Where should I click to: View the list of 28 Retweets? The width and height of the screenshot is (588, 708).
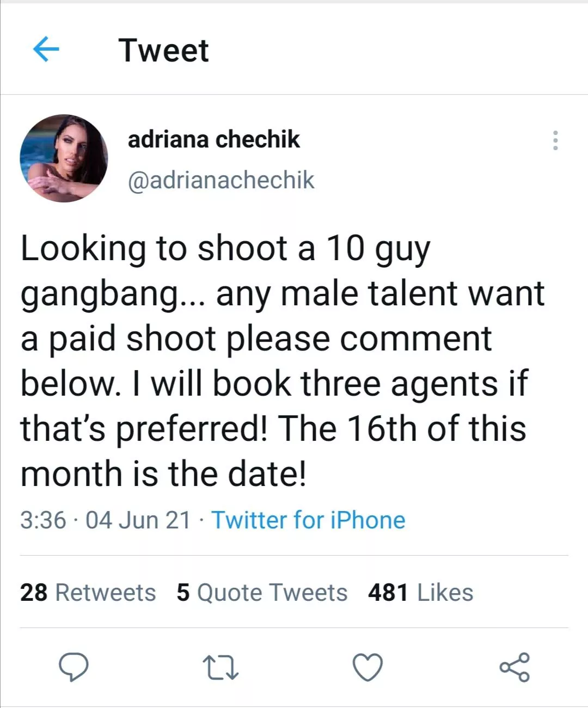coord(88,592)
